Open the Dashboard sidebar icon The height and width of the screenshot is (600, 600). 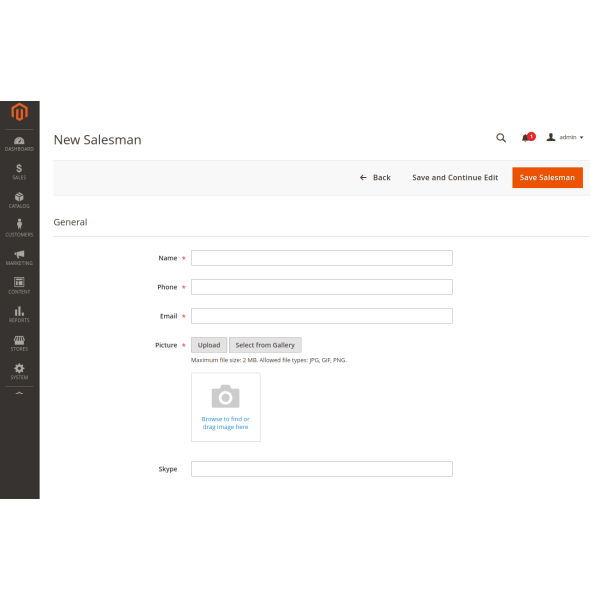click(x=19, y=143)
